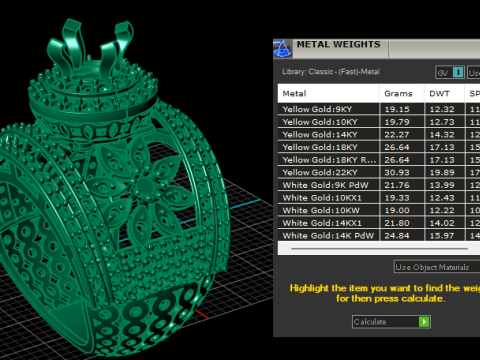Select the Yellow Gold:18KY row
The image size is (480, 360).
pos(379,147)
